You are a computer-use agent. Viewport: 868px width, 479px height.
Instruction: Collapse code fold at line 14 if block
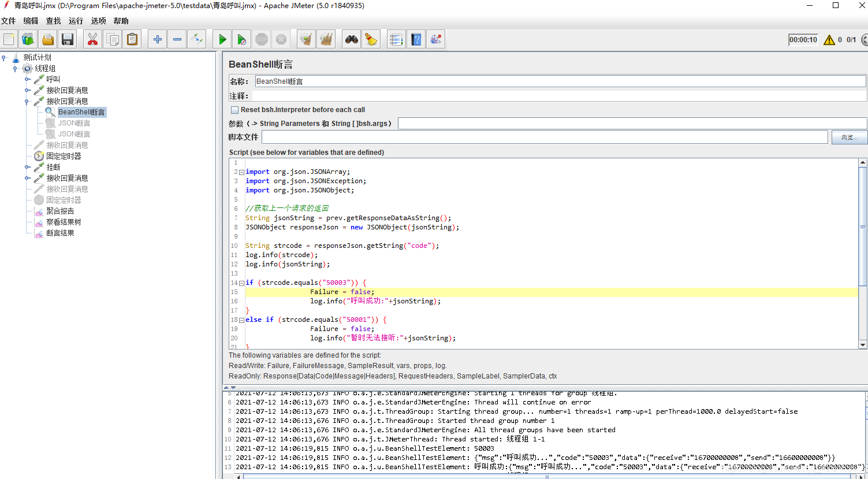pos(241,283)
